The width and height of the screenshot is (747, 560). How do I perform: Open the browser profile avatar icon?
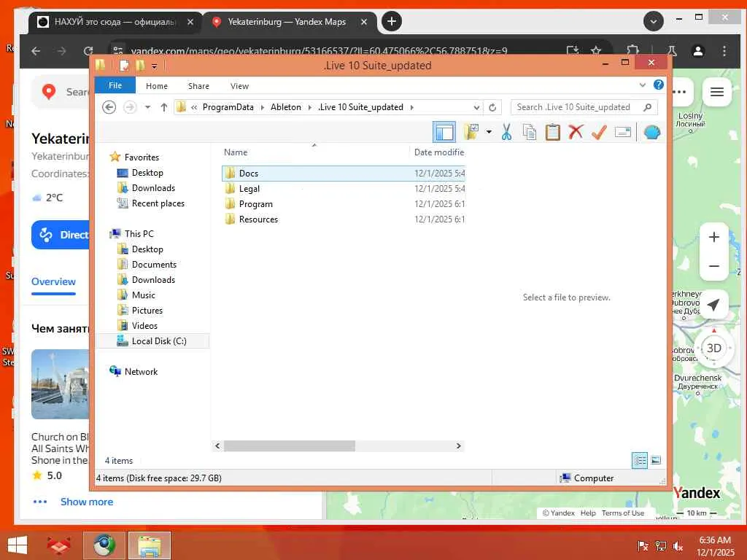pos(698,51)
